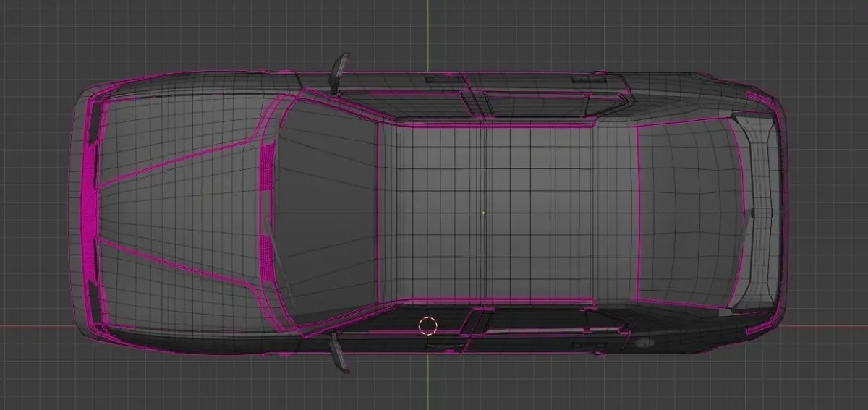Select the magenta front grille on the bumper
This screenshot has height=410, width=868.
[90, 213]
